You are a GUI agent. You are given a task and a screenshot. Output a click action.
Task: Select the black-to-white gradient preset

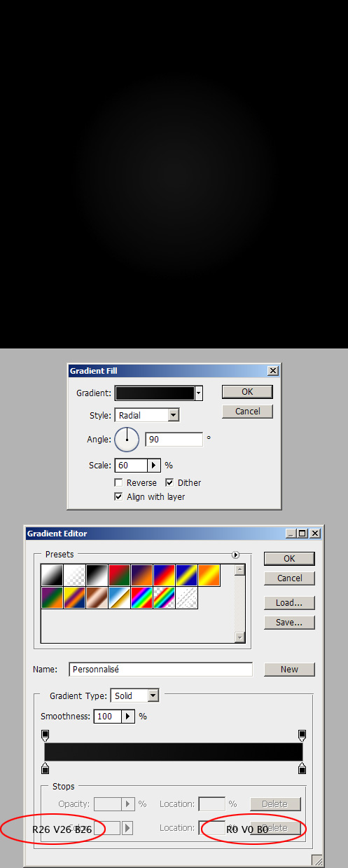point(97,576)
